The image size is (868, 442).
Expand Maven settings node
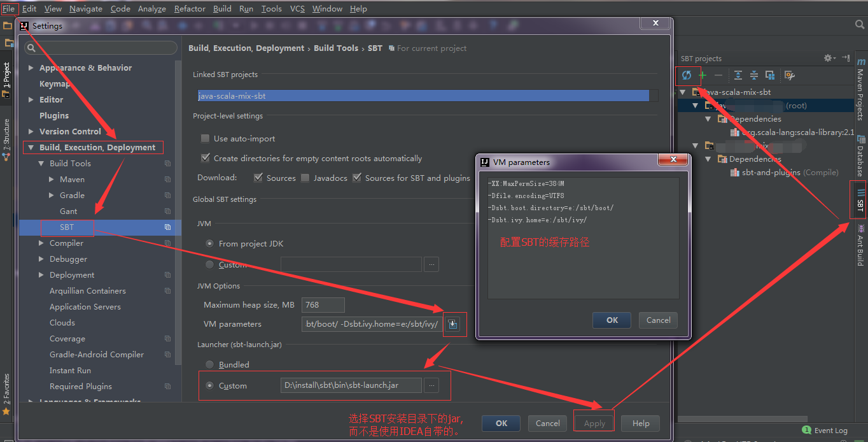[x=52, y=180]
